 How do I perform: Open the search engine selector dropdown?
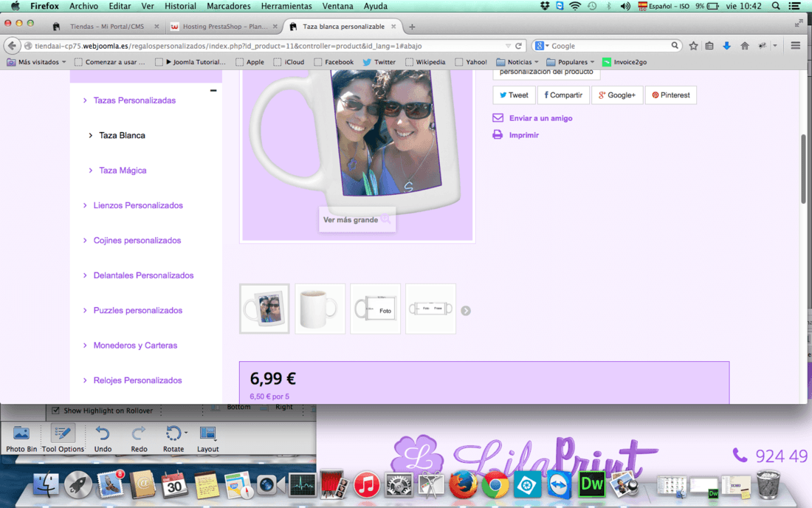[543, 46]
